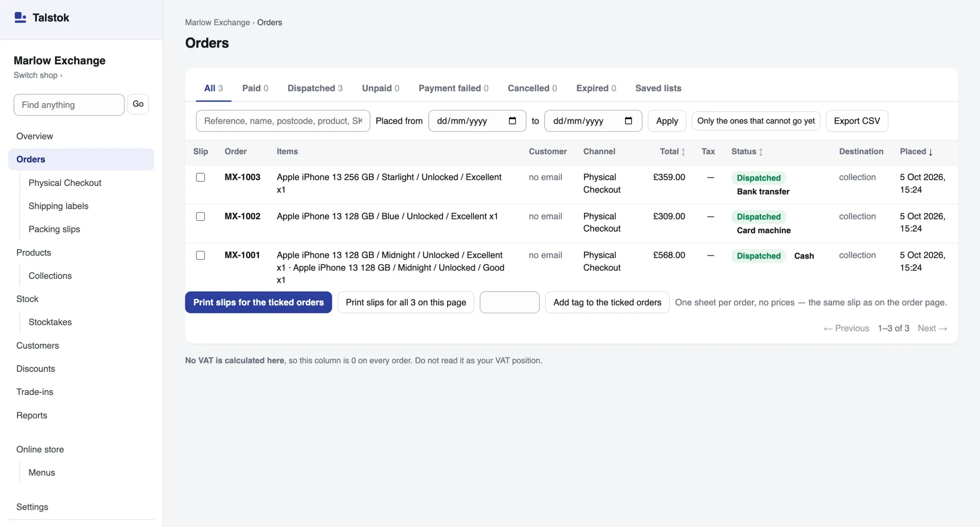Tick the checkbox for order MX-1001

(x=200, y=255)
